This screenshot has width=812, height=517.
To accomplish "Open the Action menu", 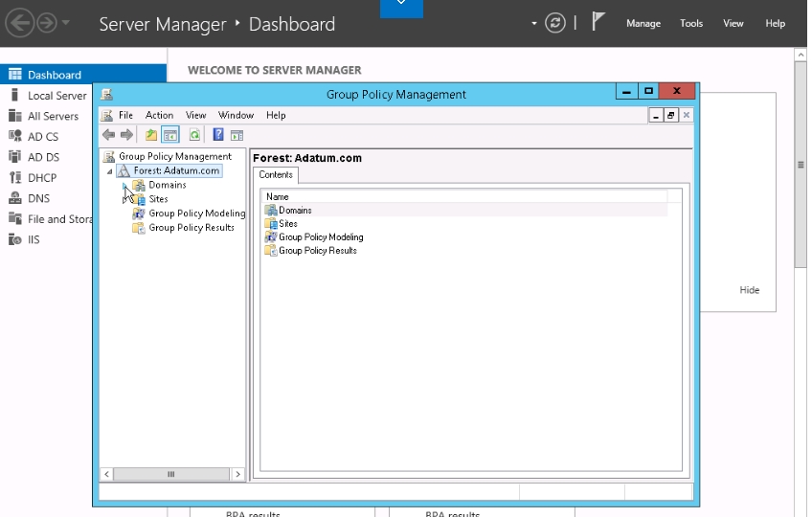I will click(159, 115).
